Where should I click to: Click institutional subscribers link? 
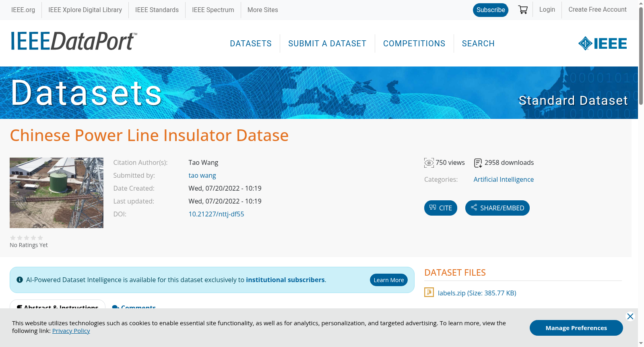click(x=285, y=280)
